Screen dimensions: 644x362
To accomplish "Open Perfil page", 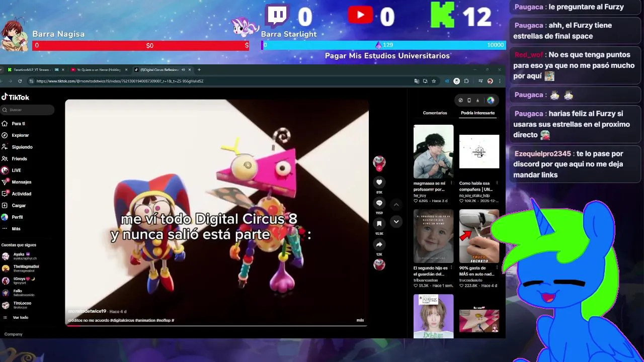I will (13, 217).
